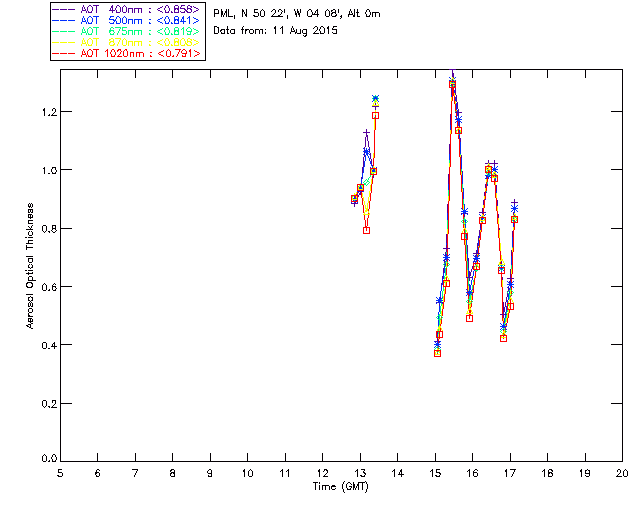Select the 'PML, N 50 22', W 04 08', Alt 0m' header
Screen dimensions: 640x512
[x=297, y=14]
